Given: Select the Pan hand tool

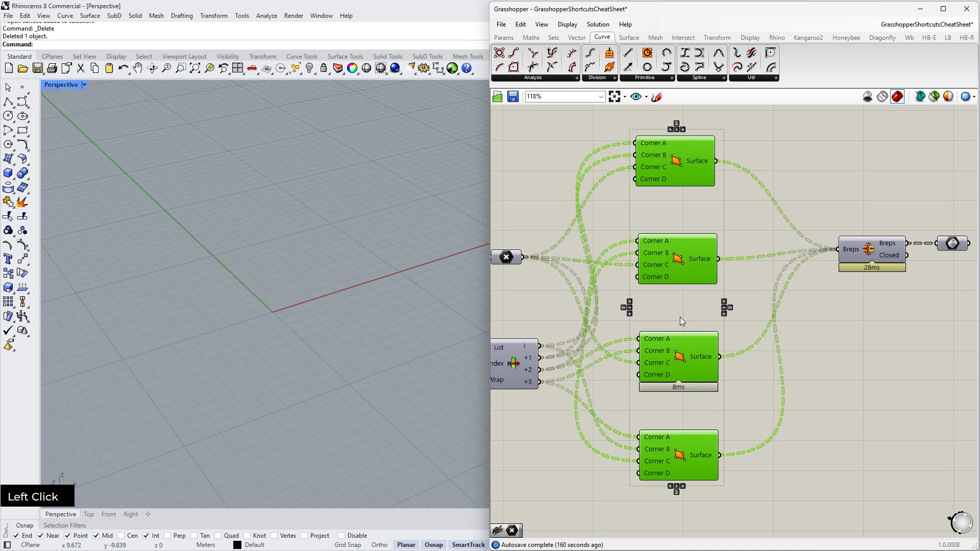Looking at the screenshot, I should [138, 68].
